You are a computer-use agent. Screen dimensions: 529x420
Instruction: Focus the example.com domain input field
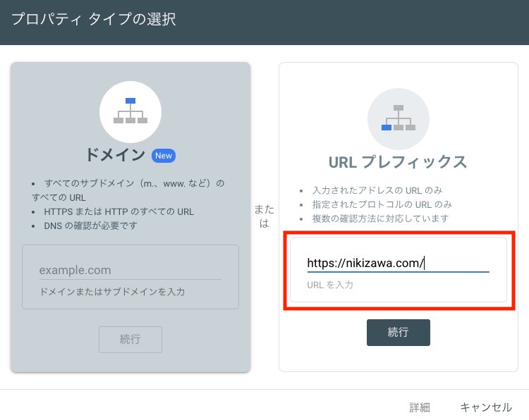tap(130, 270)
